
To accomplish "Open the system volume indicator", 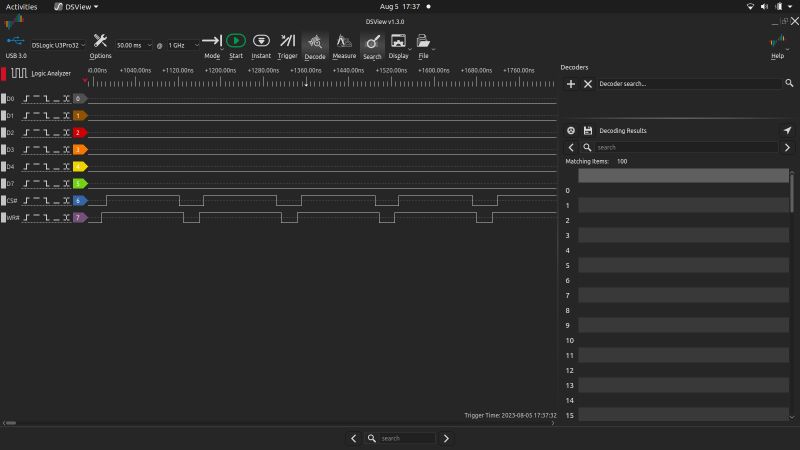I will pyautogui.click(x=764, y=7).
